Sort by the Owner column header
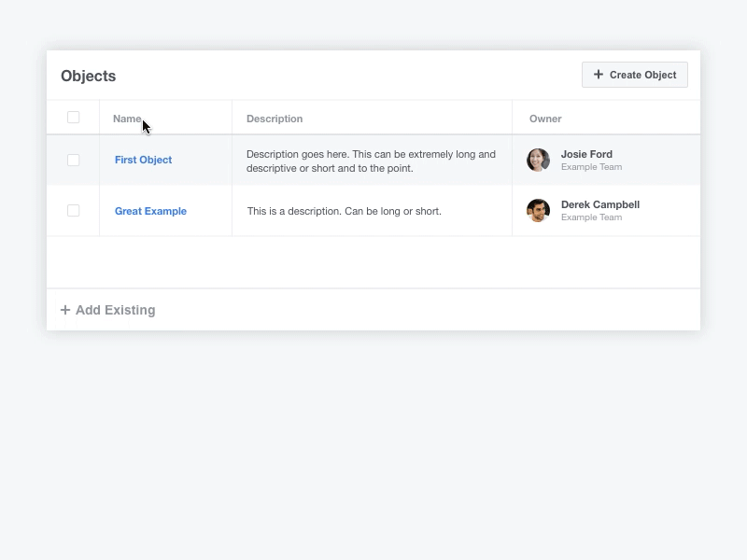Viewport: 747px width, 560px height. (545, 119)
